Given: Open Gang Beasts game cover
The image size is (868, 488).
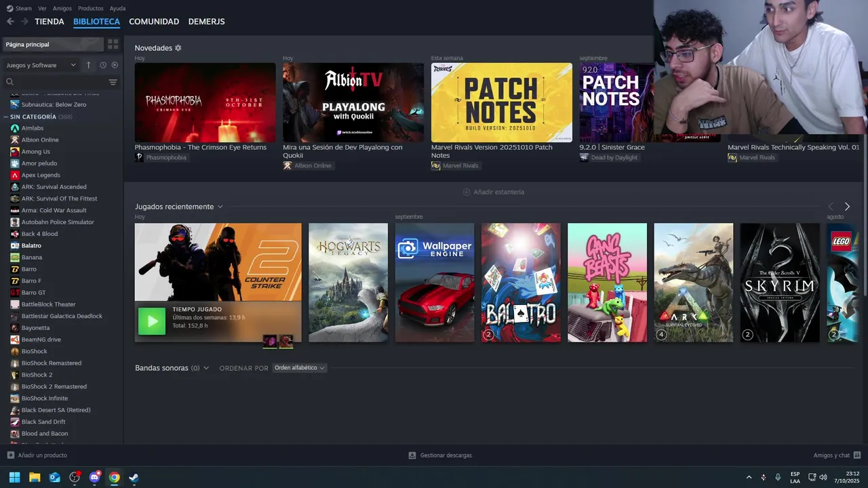Looking at the screenshot, I should click(x=607, y=283).
